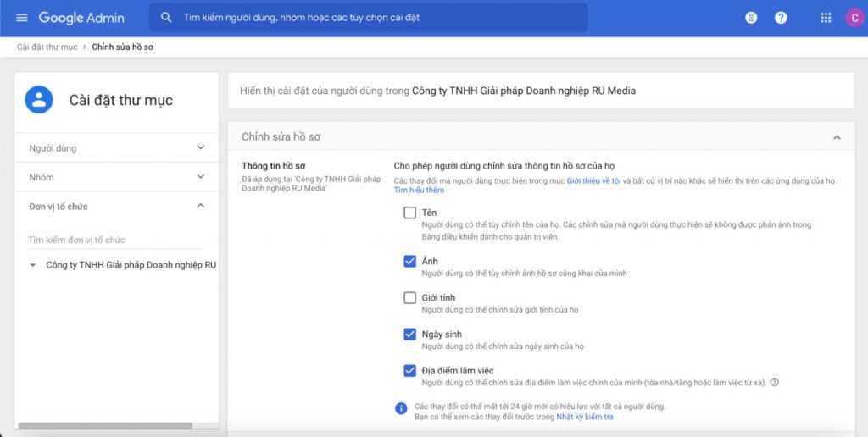Click the search magnifier icon
Image resolution: width=868 pixels, height=437 pixels.
[166, 18]
